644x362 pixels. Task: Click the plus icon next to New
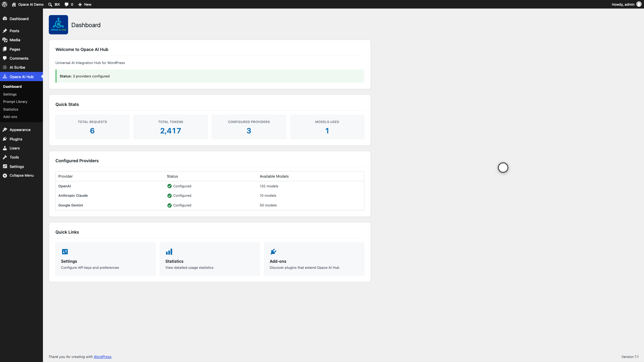click(x=80, y=5)
